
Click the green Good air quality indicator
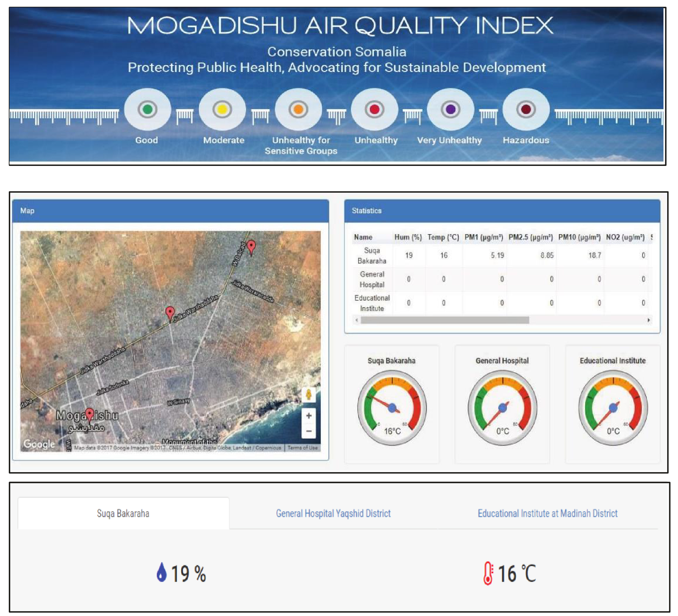pyautogui.click(x=147, y=109)
